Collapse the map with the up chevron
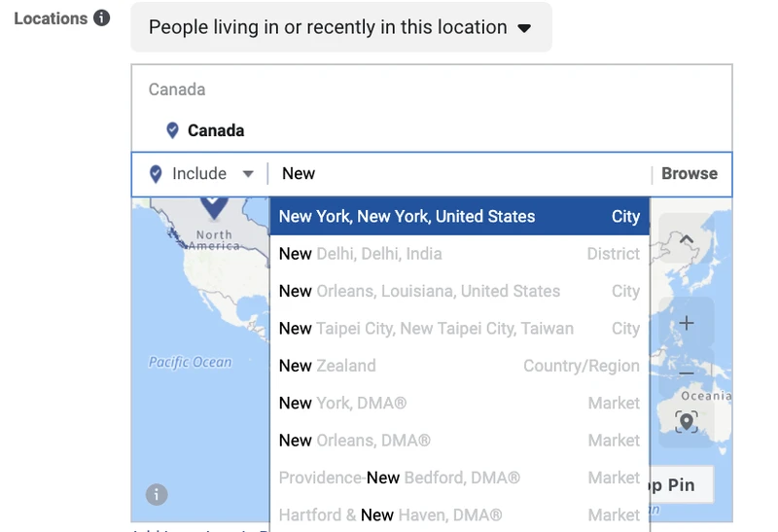Screen dimensions: 778x532 [x=687, y=239]
